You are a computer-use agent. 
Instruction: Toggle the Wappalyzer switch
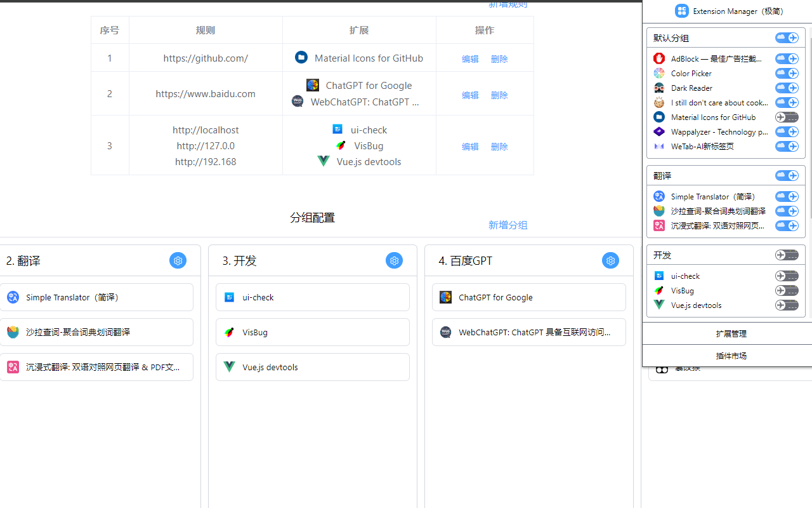pyautogui.click(x=787, y=131)
